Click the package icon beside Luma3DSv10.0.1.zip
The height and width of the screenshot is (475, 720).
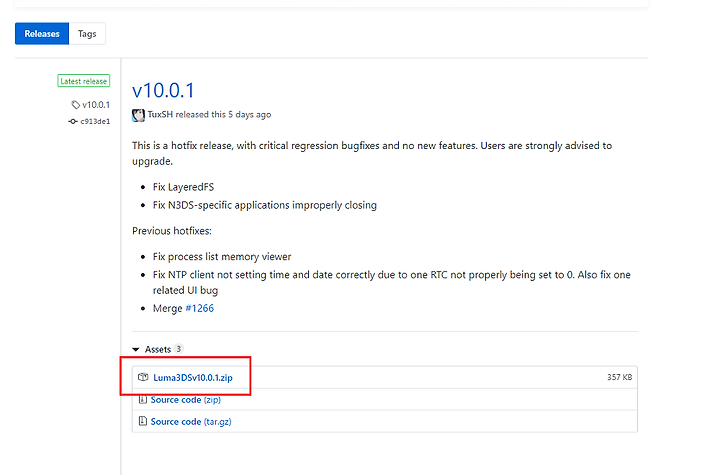[x=143, y=377]
